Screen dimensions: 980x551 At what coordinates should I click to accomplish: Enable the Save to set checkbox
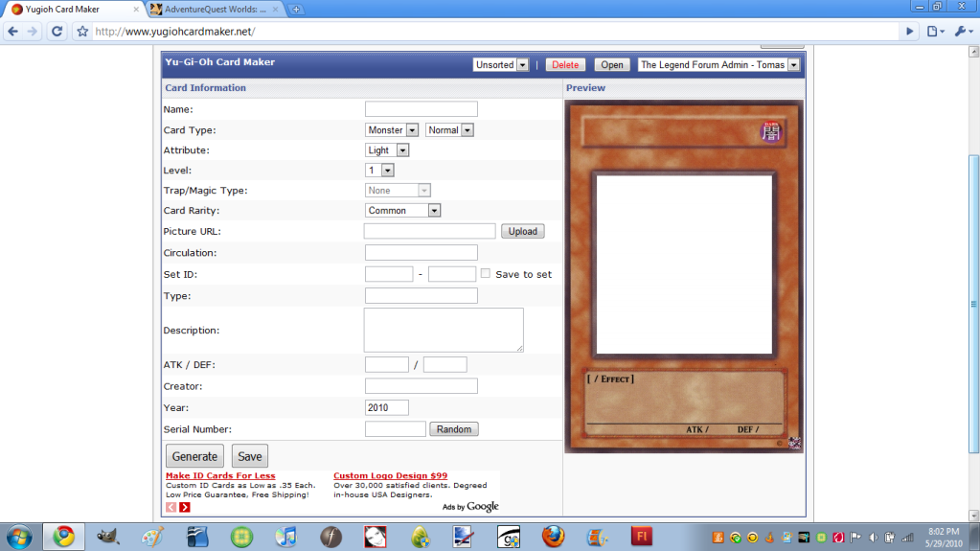(486, 274)
